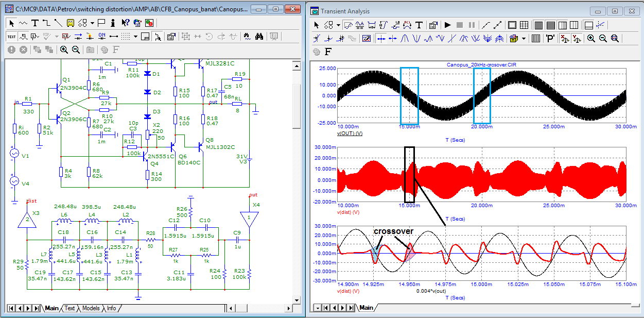Click the Find binoculars icon

[x=259, y=36]
